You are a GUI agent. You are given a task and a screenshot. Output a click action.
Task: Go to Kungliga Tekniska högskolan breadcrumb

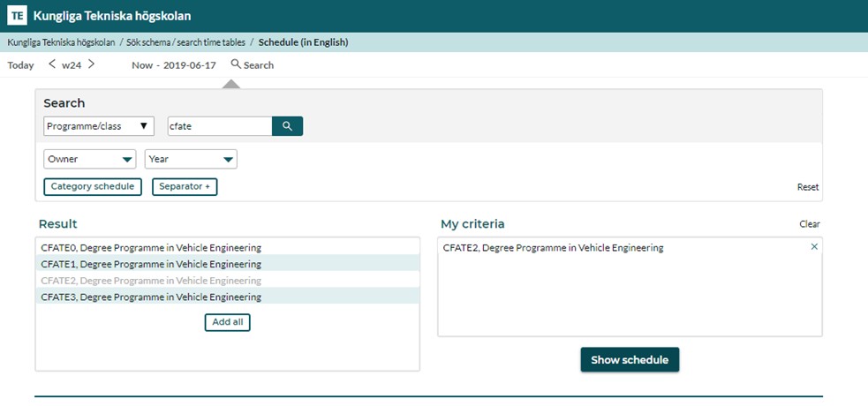click(61, 42)
